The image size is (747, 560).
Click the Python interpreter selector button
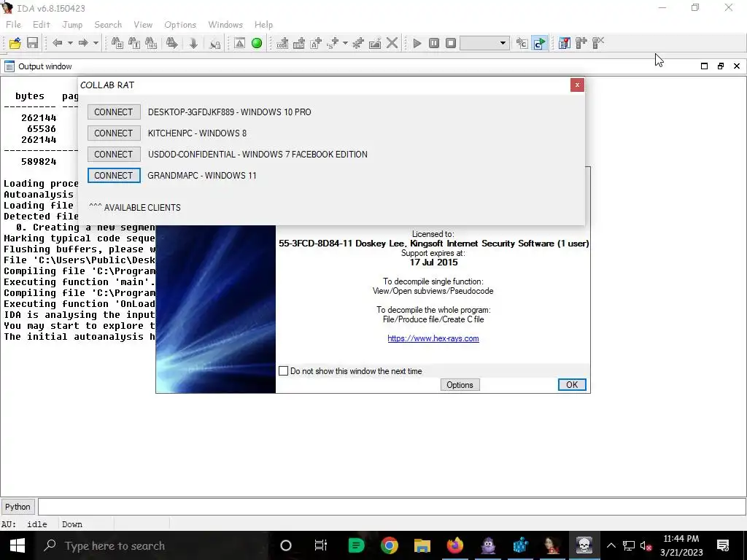click(18, 507)
